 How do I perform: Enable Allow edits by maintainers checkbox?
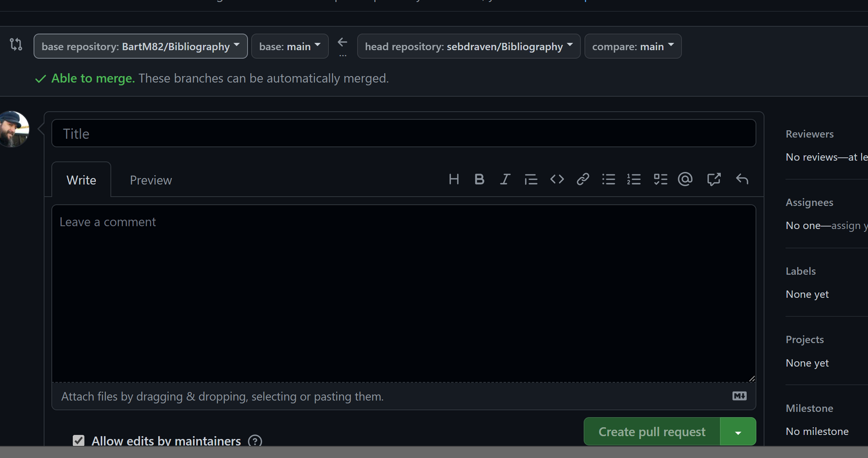tap(78, 441)
